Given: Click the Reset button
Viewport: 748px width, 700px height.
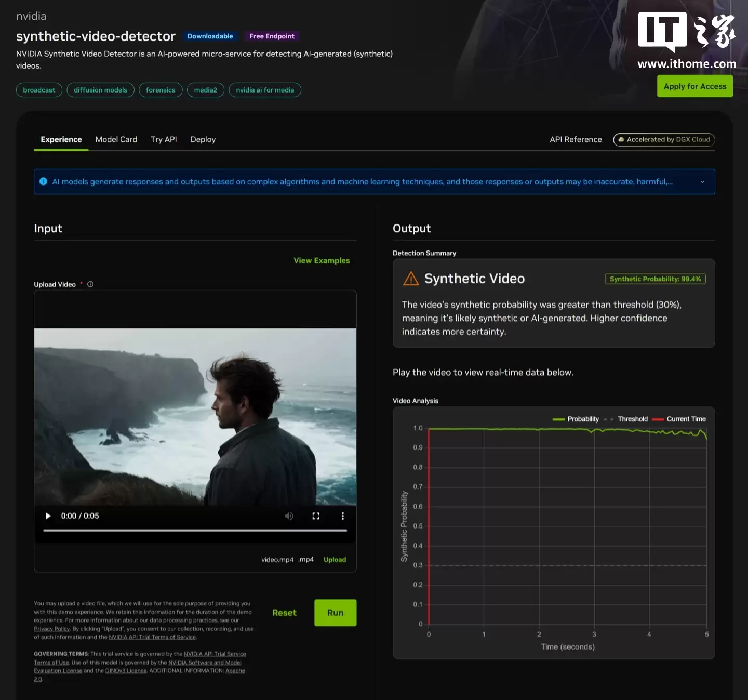Looking at the screenshot, I should 284,613.
